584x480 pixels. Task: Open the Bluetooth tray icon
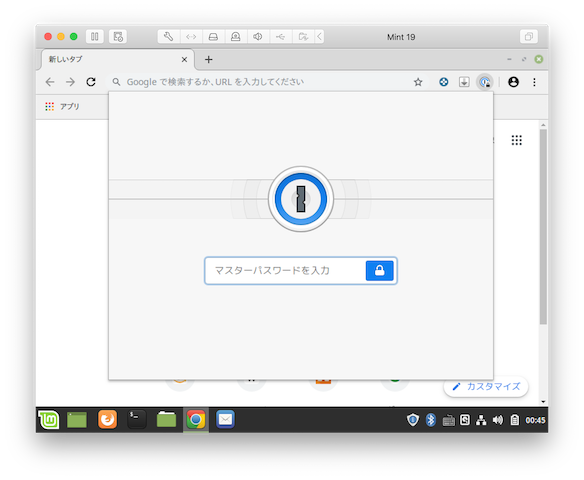(x=431, y=420)
